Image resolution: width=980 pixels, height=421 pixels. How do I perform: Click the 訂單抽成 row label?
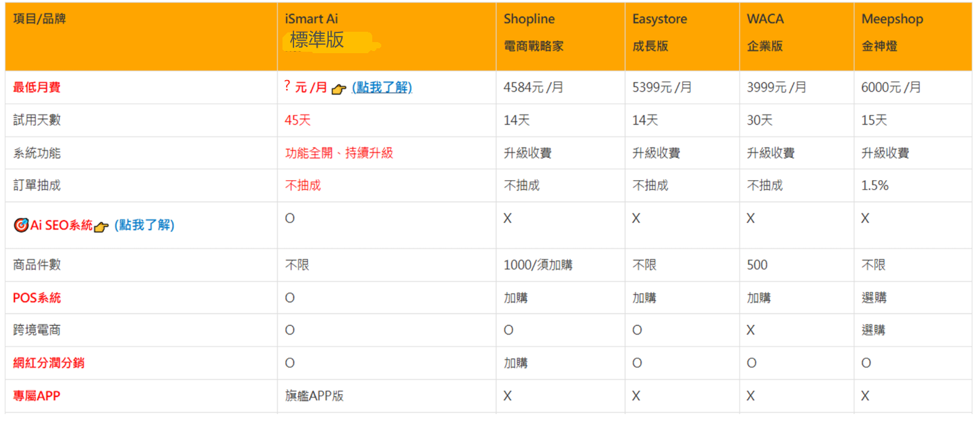(x=37, y=186)
